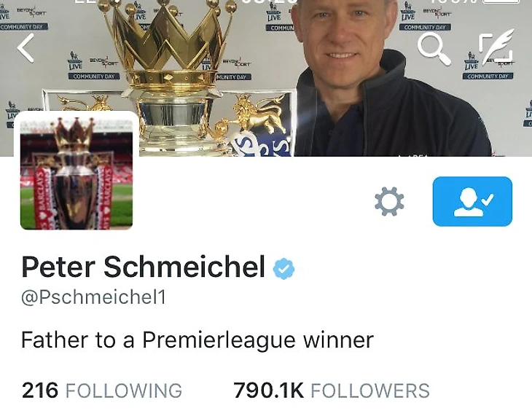Select the bio text Father to a Premierleague winner
Screen dimensions: 532x419
tap(197, 340)
